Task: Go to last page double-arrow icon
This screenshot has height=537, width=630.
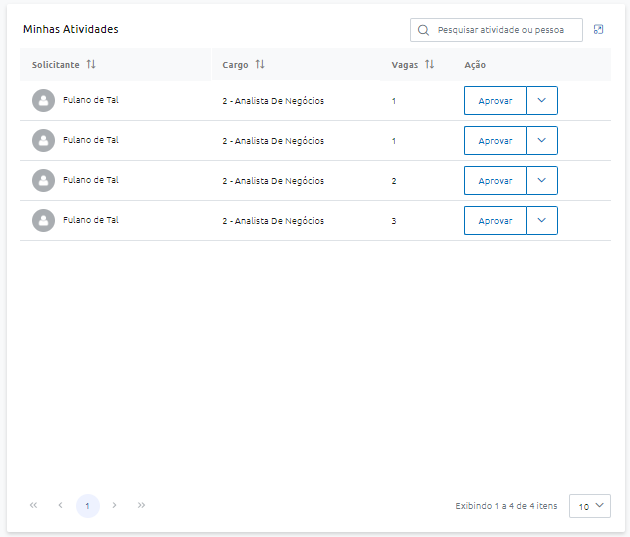Action: (x=141, y=506)
